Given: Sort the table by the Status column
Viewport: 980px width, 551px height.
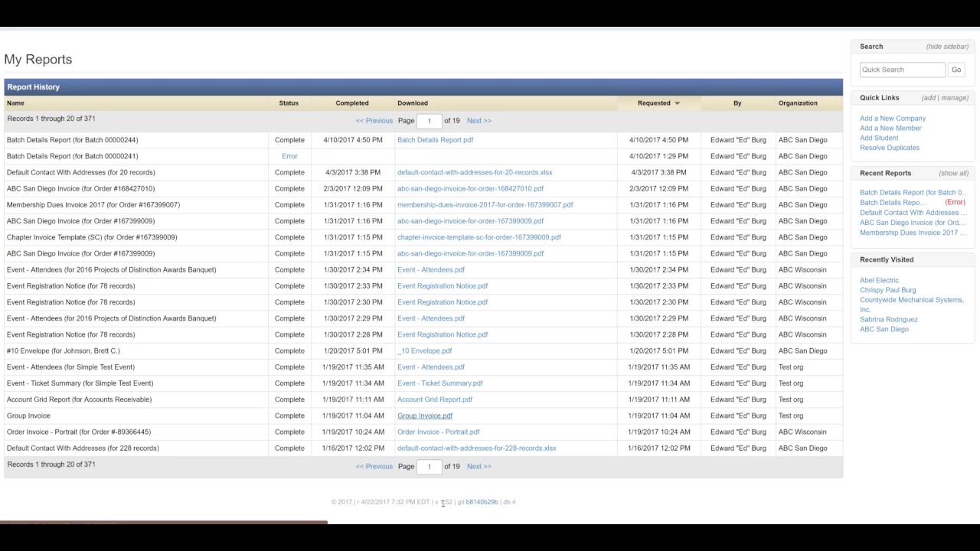Looking at the screenshot, I should tap(289, 103).
